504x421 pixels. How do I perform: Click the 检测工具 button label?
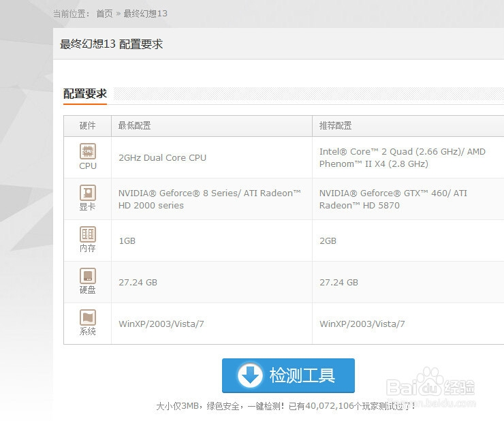click(x=302, y=375)
